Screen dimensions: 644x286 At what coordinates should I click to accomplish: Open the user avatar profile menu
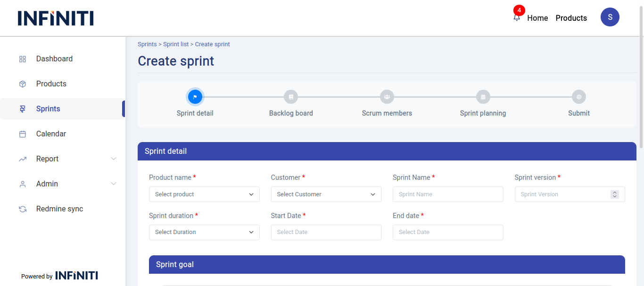click(x=610, y=17)
